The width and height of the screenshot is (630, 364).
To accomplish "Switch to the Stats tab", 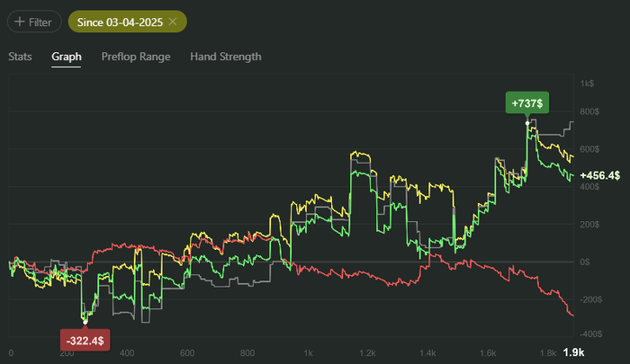I will [20, 57].
